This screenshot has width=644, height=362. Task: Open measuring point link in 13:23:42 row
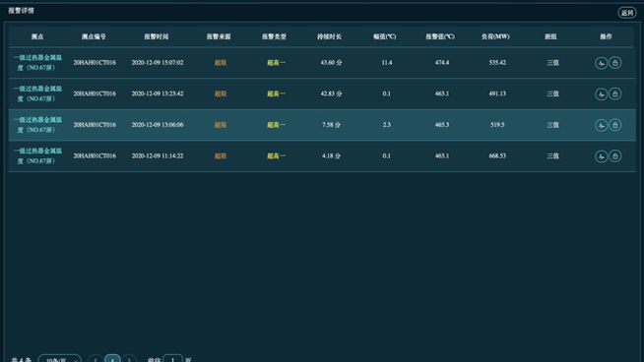[37, 93]
